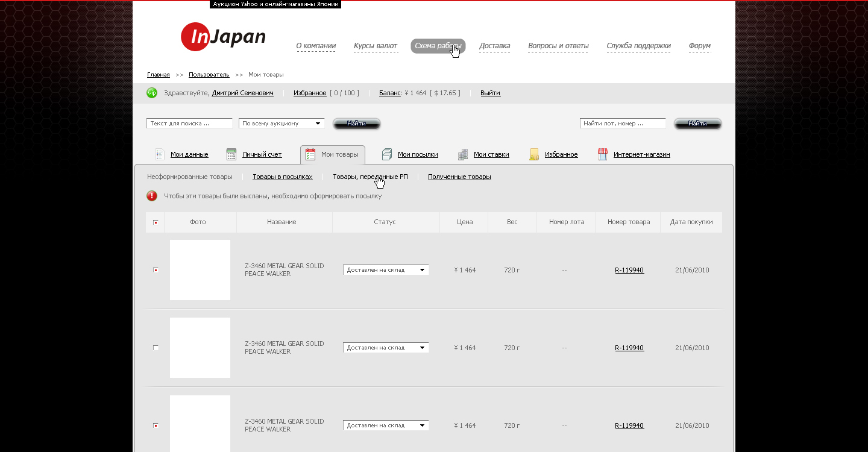Open the Доставка menu item
Screen dimensions: 868x452
click(x=494, y=46)
